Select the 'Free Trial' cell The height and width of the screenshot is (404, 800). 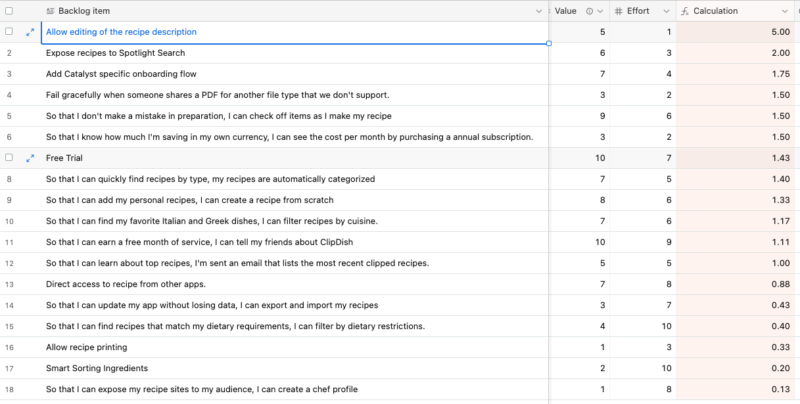[x=294, y=158]
